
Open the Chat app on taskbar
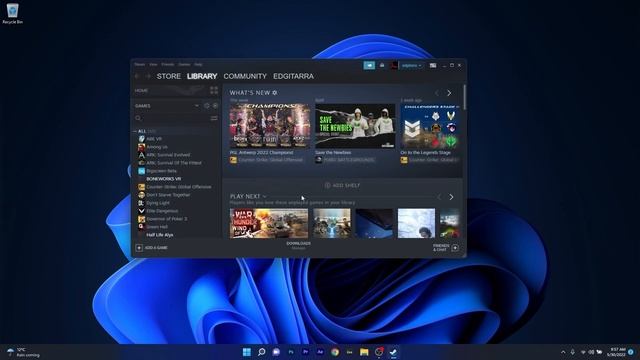tap(276, 352)
